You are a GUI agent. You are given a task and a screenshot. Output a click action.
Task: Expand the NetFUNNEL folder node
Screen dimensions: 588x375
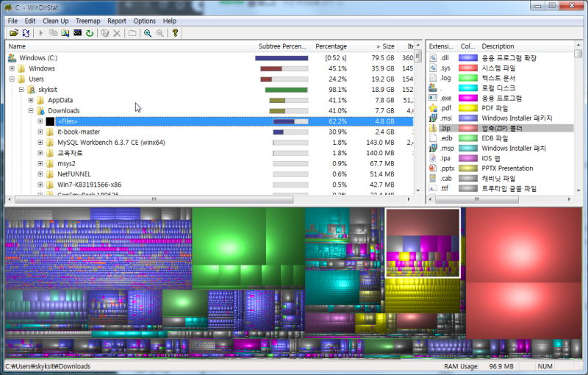(x=40, y=174)
